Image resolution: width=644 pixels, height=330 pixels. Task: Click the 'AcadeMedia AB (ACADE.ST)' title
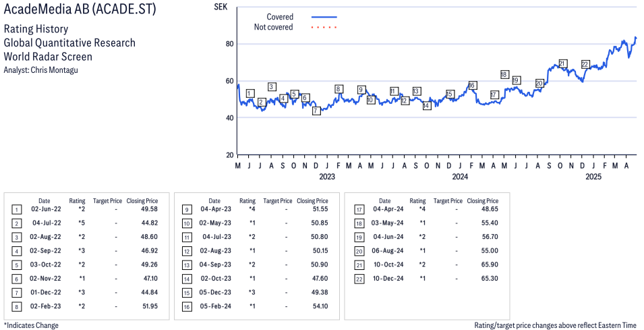click(80, 9)
